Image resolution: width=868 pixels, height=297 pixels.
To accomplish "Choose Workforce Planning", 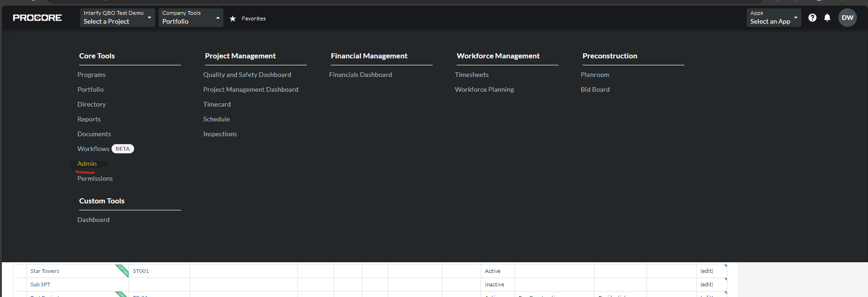I will click(x=484, y=89).
